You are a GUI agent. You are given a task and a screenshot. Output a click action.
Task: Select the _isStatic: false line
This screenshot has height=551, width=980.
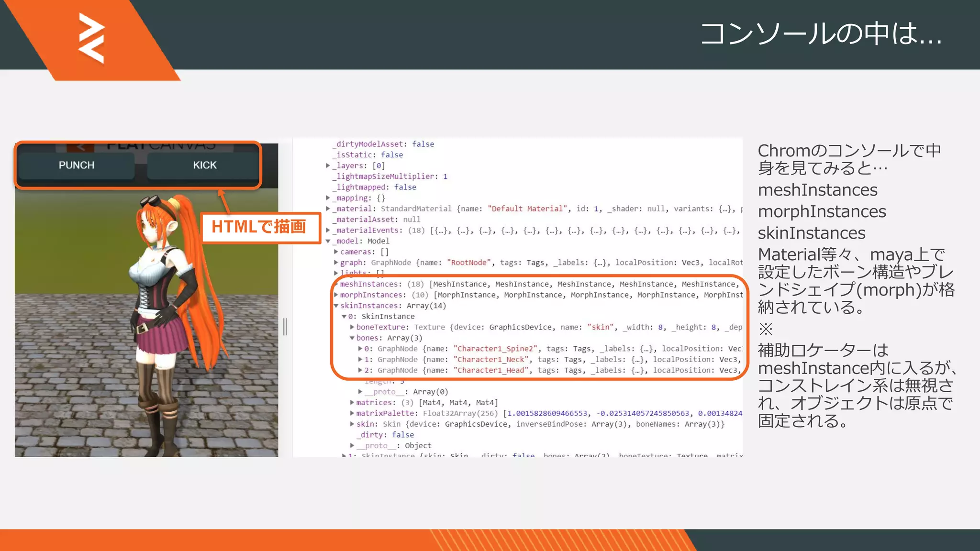coord(368,155)
